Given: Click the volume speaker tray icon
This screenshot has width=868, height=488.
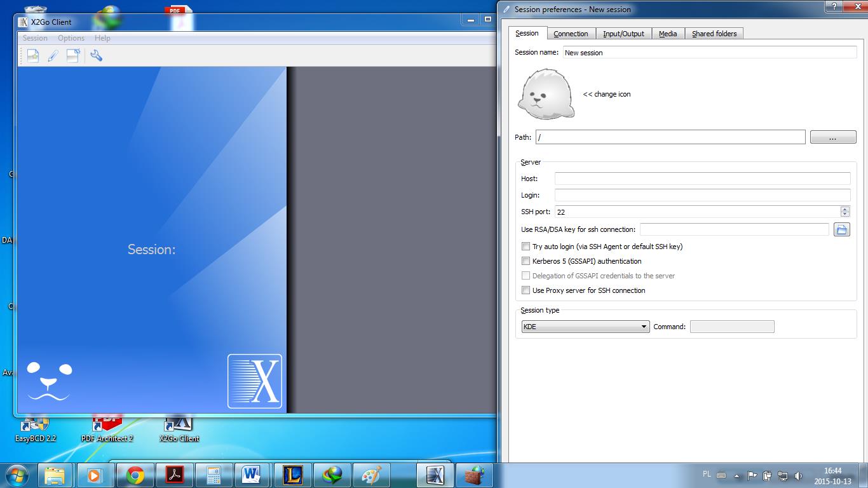Looking at the screenshot, I should click(799, 475).
